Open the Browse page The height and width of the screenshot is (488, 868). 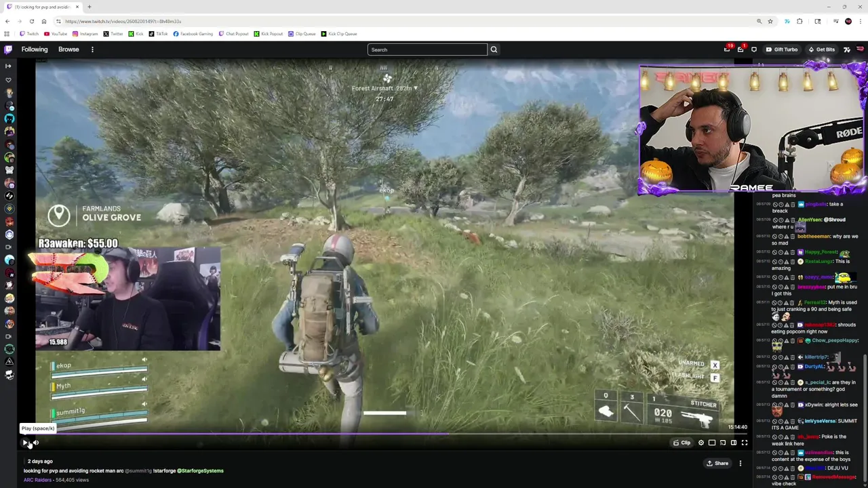68,49
